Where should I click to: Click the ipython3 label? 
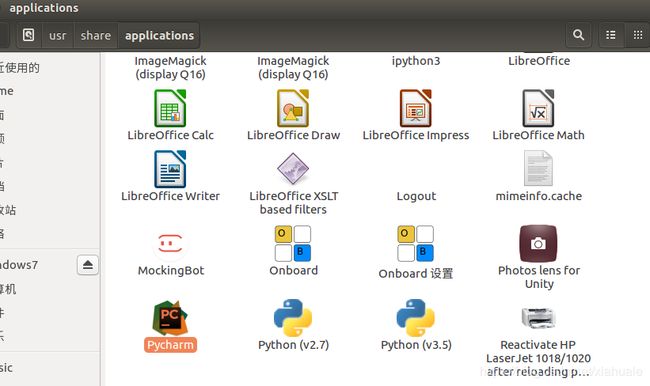[416, 61]
